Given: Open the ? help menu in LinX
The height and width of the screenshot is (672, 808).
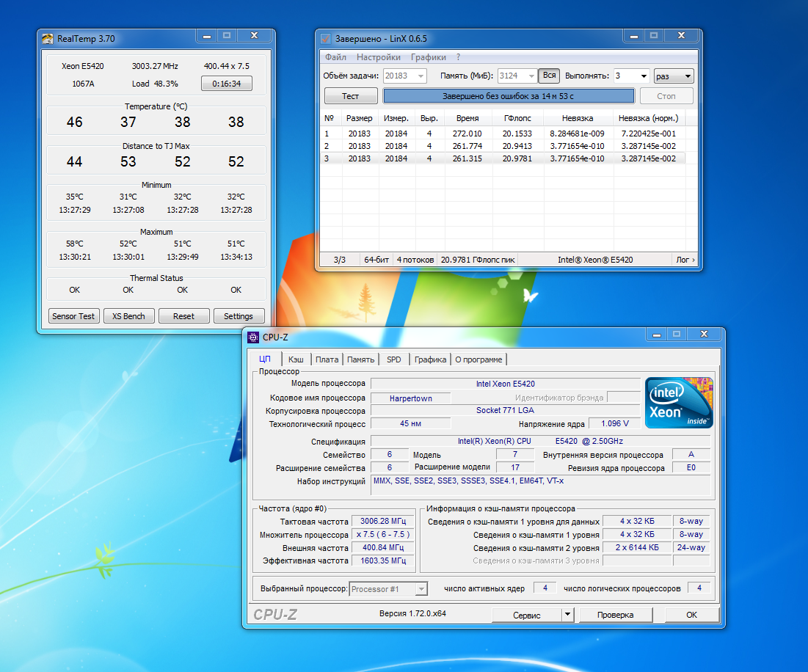Looking at the screenshot, I should (x=458, y=57).
